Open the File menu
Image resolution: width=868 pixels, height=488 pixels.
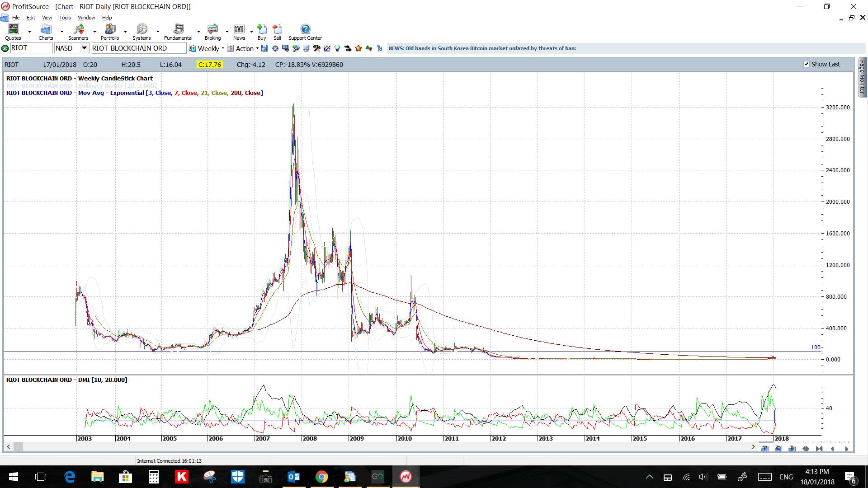coord(16,18)
